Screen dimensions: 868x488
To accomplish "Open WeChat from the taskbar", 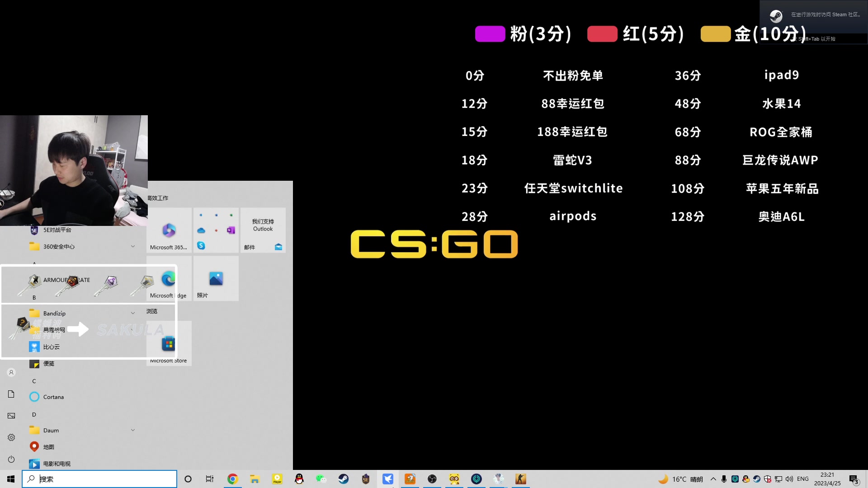I will [x=321, y=479].
